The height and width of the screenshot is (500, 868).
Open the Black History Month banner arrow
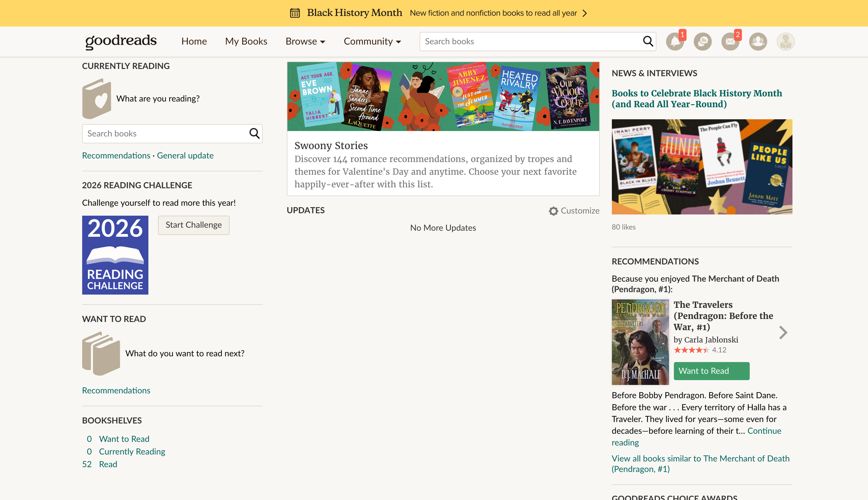pyautogui.click(x=585, y=13)
